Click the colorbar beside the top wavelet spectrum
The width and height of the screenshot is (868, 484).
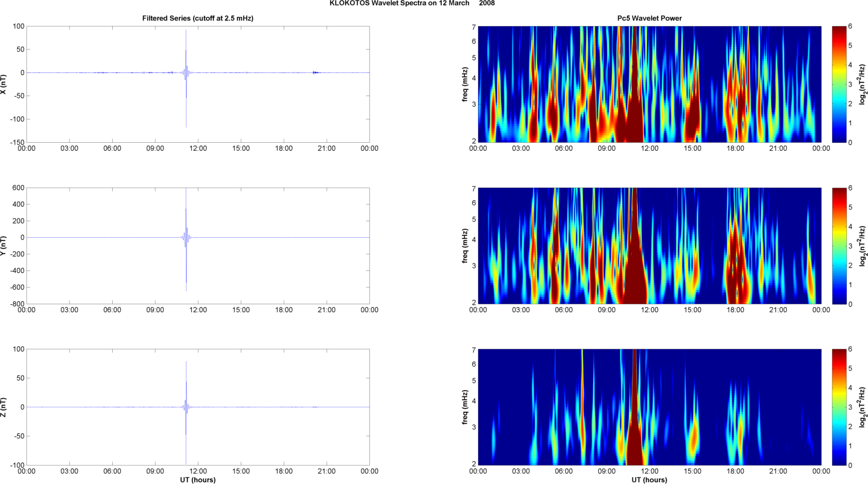[x=839, y=84]
